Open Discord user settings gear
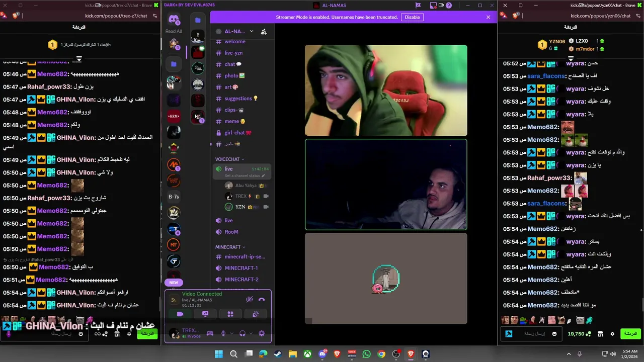 tap(261, 333)
